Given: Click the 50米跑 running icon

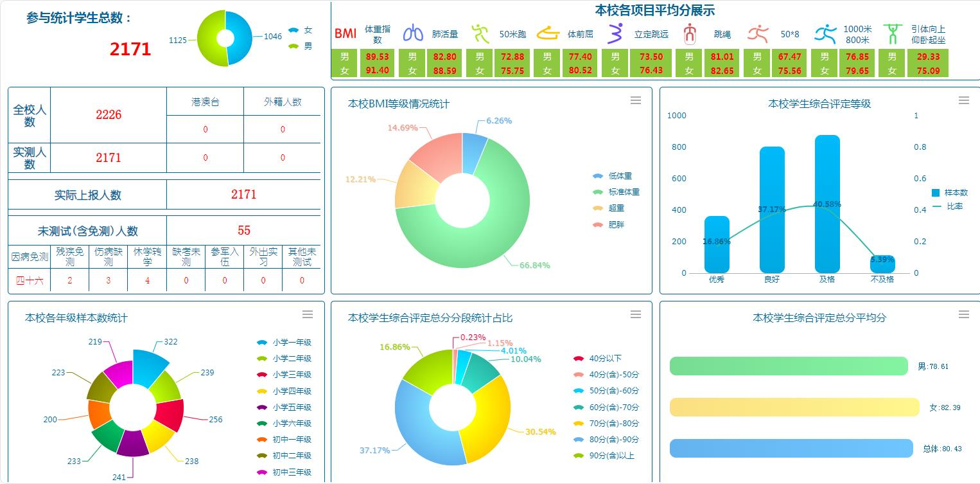Looking at the screenshot, I should 480,33.
